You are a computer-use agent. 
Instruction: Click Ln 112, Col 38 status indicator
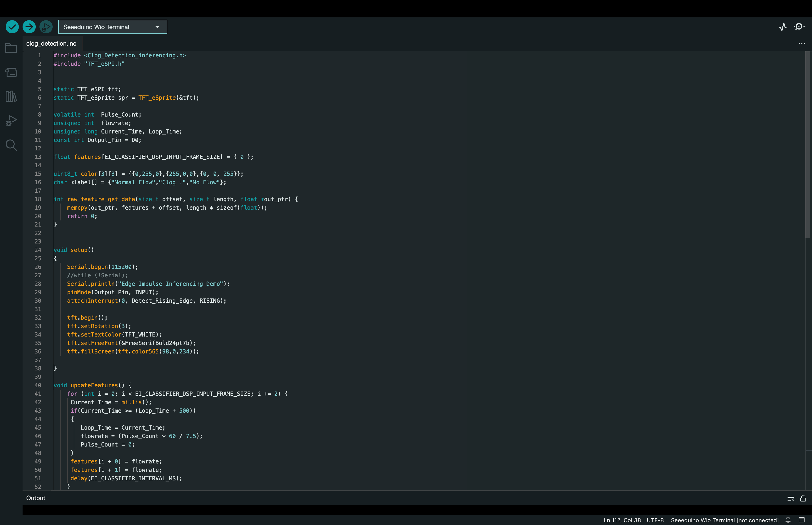622,520
